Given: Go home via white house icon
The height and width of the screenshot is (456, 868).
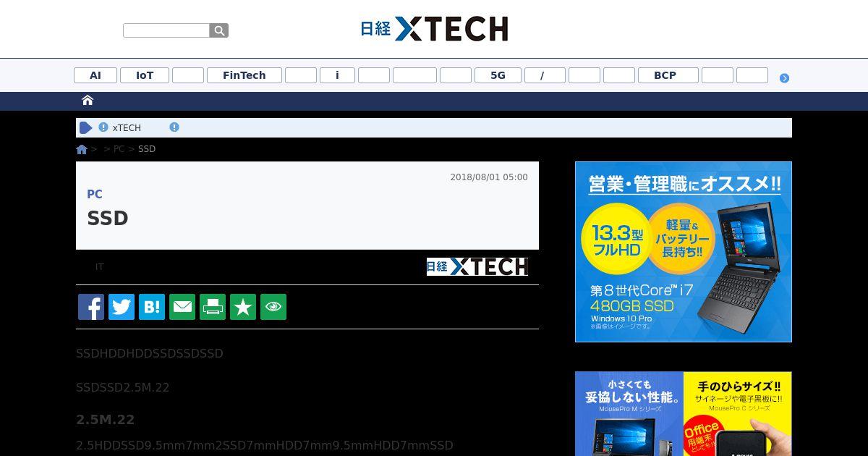Looking at the screenshot, I should point(88,100).
